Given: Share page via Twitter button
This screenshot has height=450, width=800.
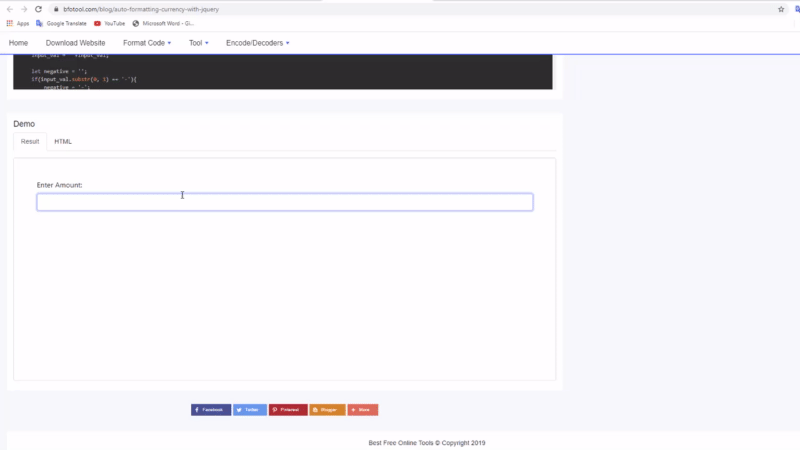Looking at the screenshot, I should click(x=250, y=410).
